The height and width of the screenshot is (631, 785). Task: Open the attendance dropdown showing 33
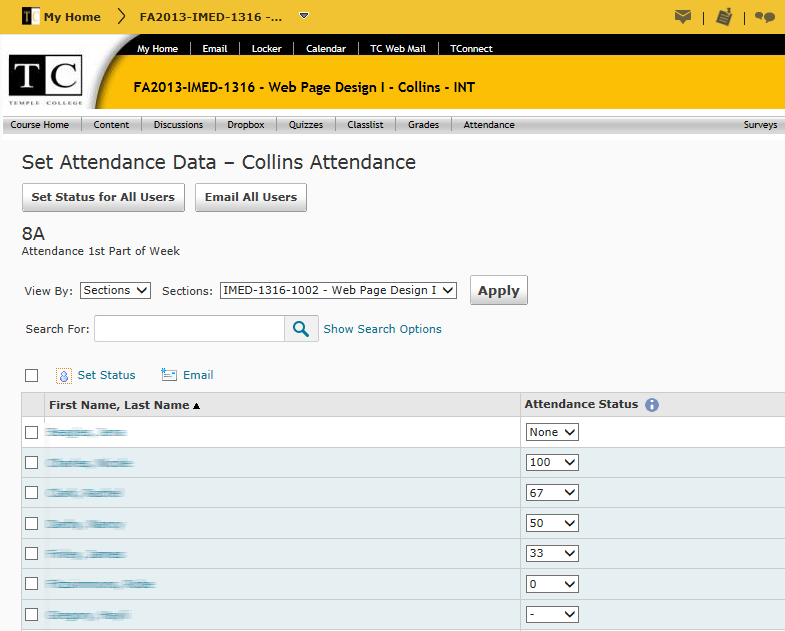click(x=552, y=553)
